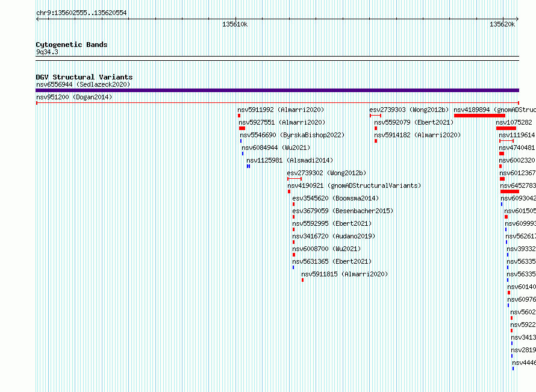Click the 9q34.3 band label
The image size is (536, 392).
[47, 52]
